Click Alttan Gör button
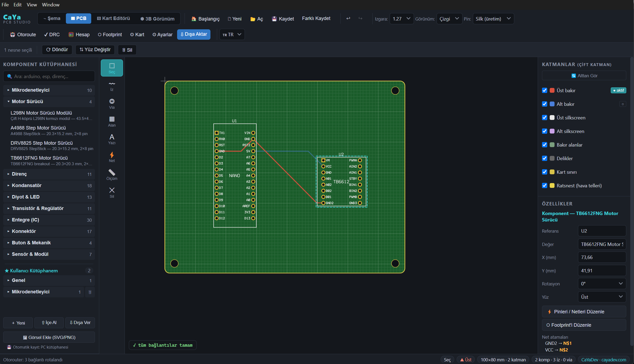The image size is (634, 364). pyautogui.click(x=584, y=76)
